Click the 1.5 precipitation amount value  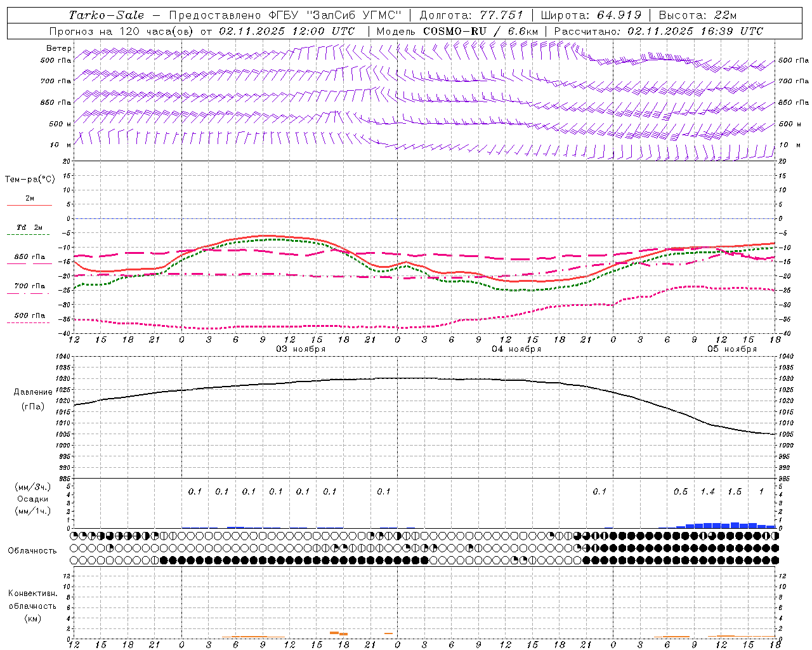(x=735, y=492)
